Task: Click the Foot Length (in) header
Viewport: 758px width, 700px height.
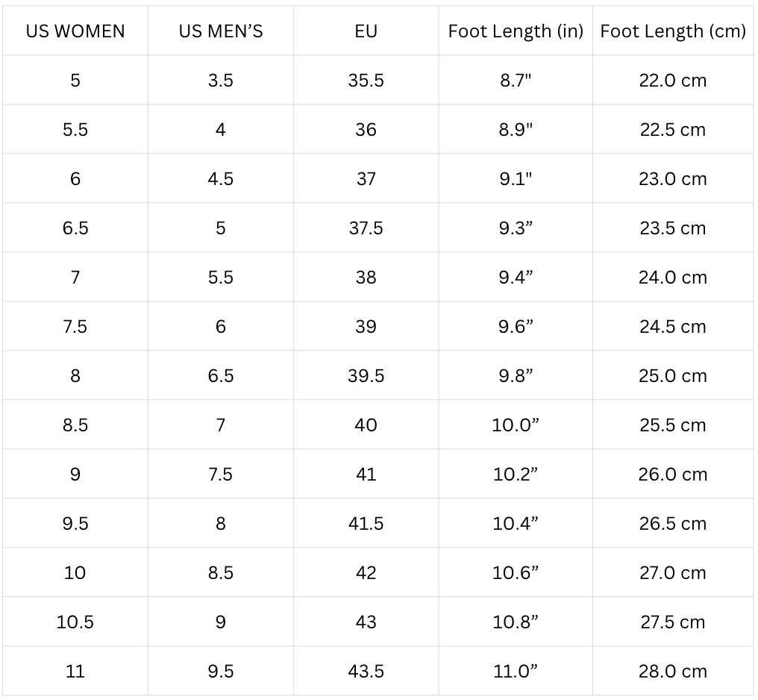Action: 516,31
